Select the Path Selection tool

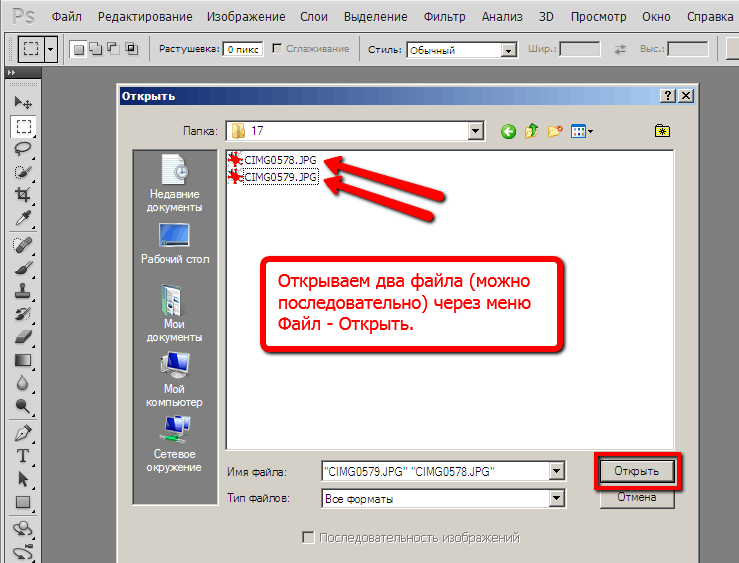[x=23, y=479]
